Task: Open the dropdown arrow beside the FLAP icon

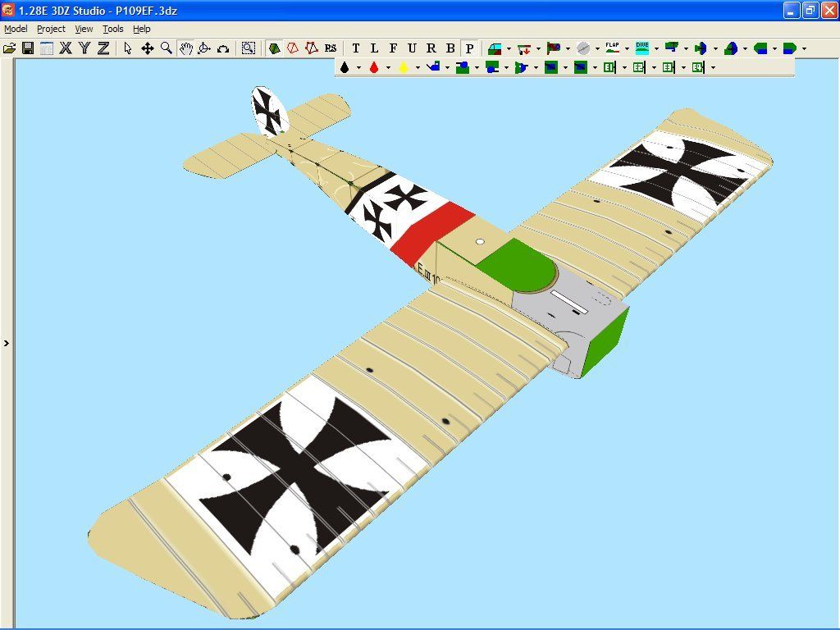Action: click(628, 49)
